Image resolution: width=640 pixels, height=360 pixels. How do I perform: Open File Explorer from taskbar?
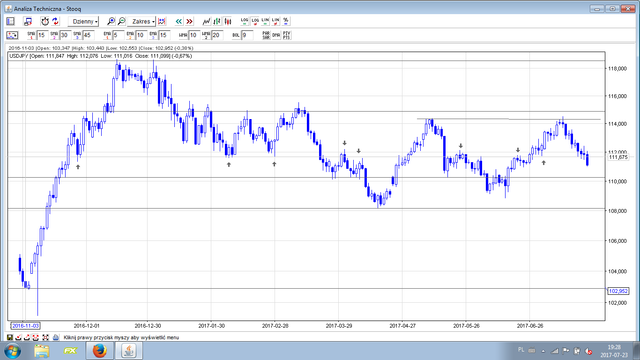click(42, 351)
